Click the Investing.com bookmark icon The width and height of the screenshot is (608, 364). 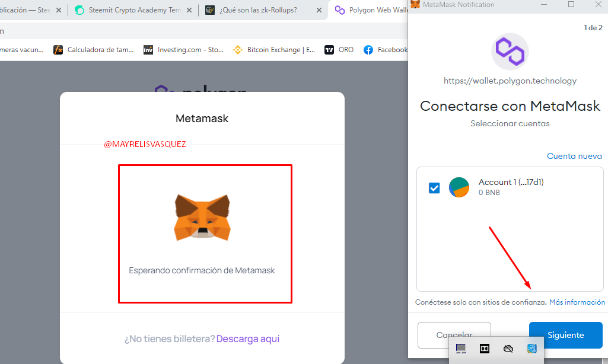(148, 50)
